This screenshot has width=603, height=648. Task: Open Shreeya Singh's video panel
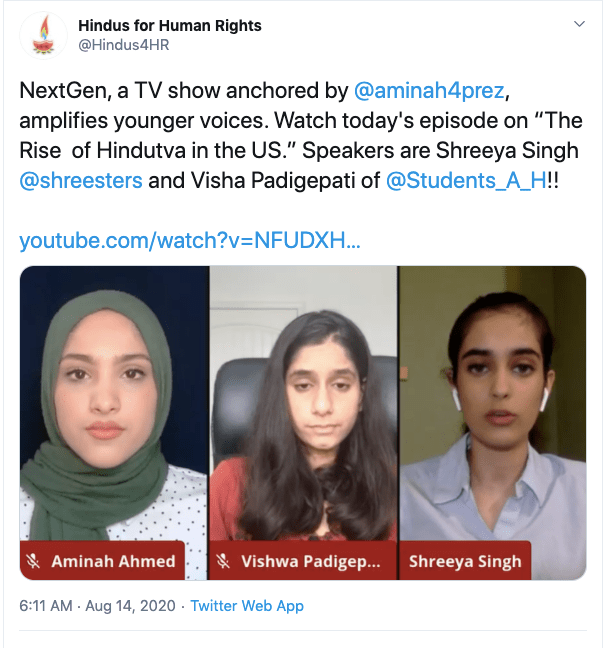click(x=492, y=423)
